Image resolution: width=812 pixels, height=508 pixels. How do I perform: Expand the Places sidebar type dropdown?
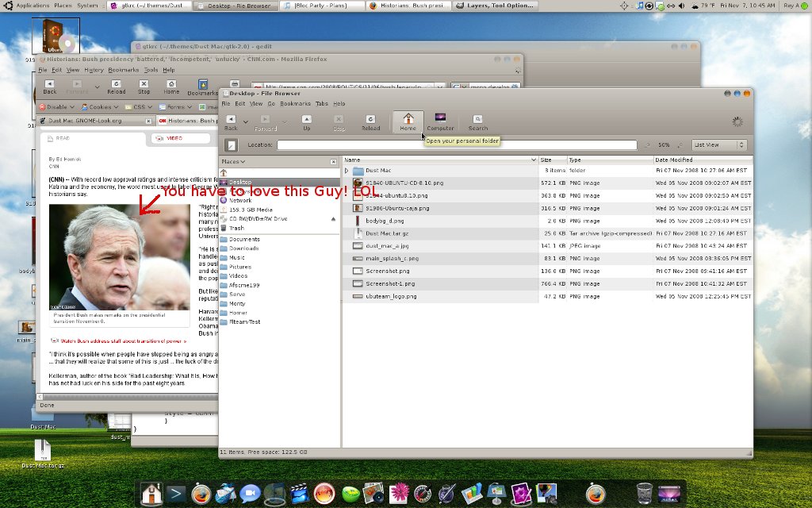(x=233, y=162)
